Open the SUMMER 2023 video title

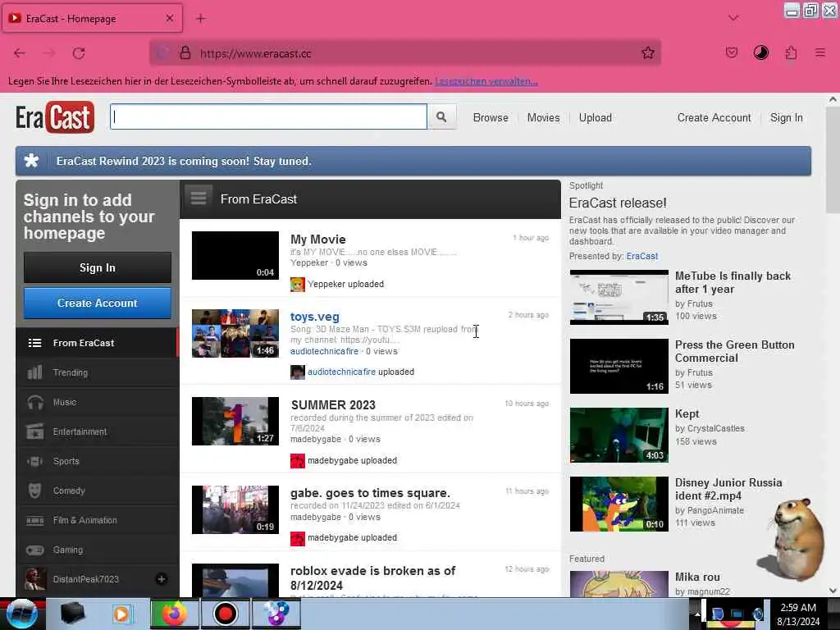tap(333, 405)
